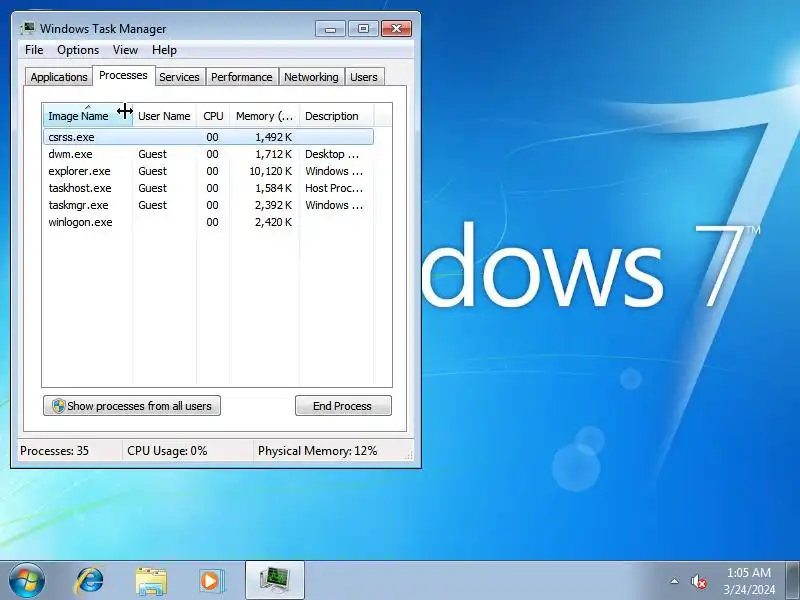
Task: Switch to the Performance tab
Action: (242, 77)
